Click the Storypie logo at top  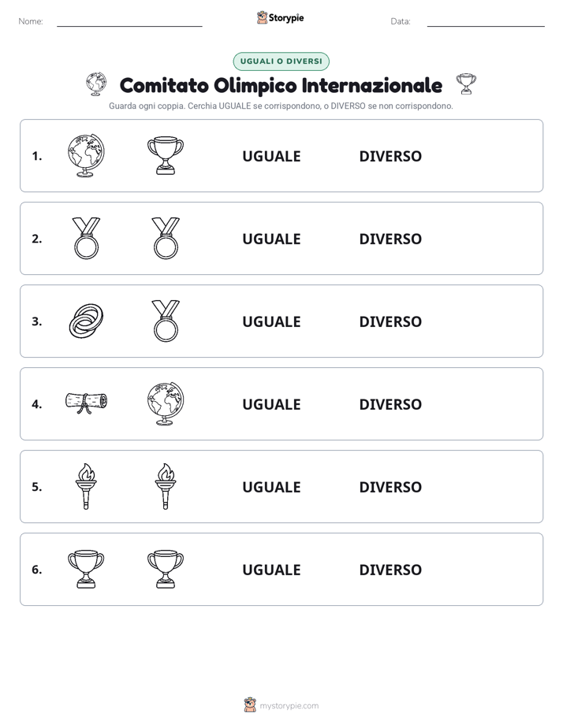click(x=281, y=17)
